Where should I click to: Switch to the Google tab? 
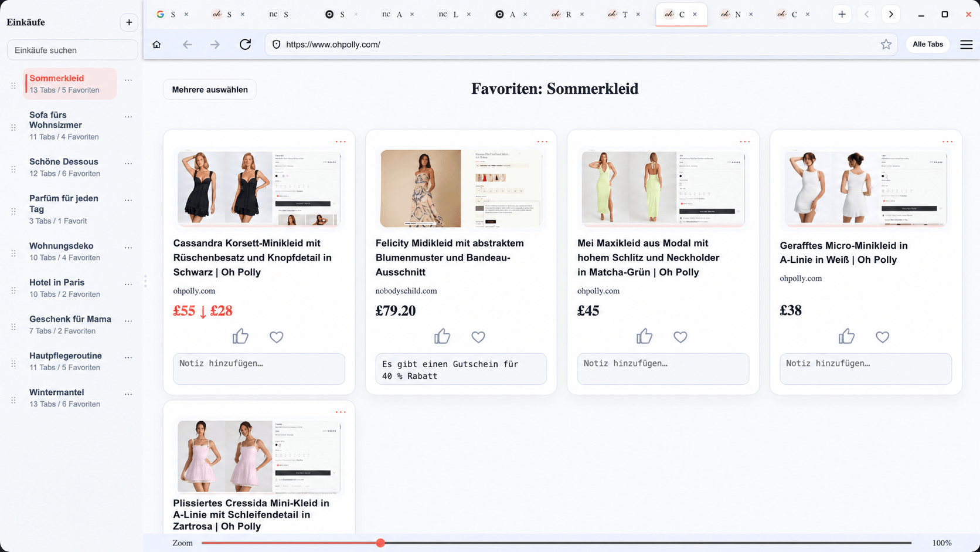coord(166,14)
